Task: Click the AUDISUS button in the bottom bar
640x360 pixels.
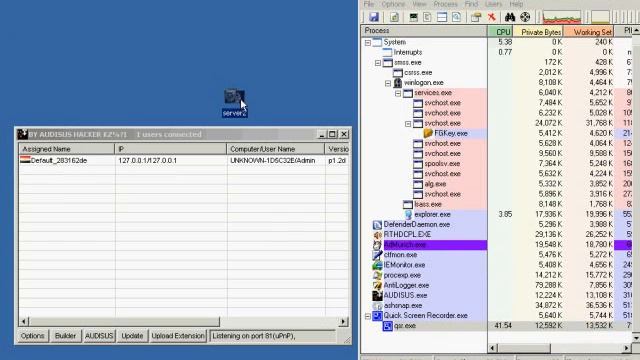Action: [x=99, y=336]
